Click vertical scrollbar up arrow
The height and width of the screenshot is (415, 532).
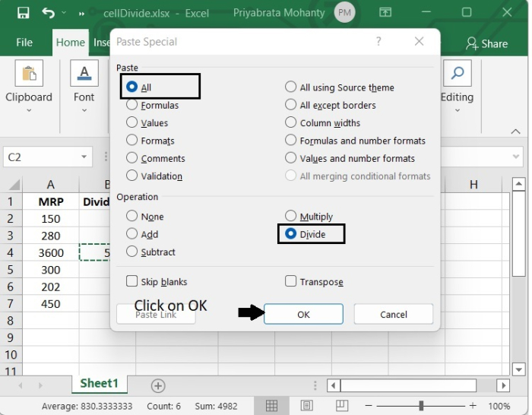coord(519,184)
